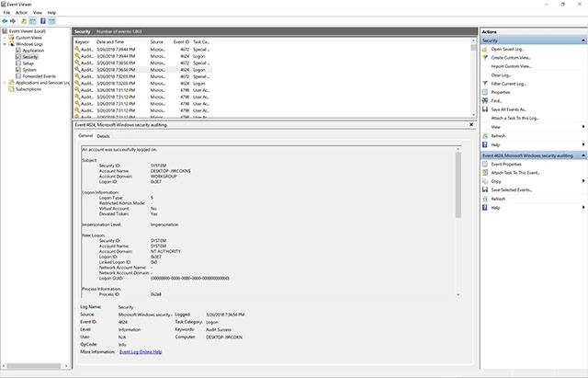Expand Applications and Services Logs node
The image size is (588, 378).
6,83
